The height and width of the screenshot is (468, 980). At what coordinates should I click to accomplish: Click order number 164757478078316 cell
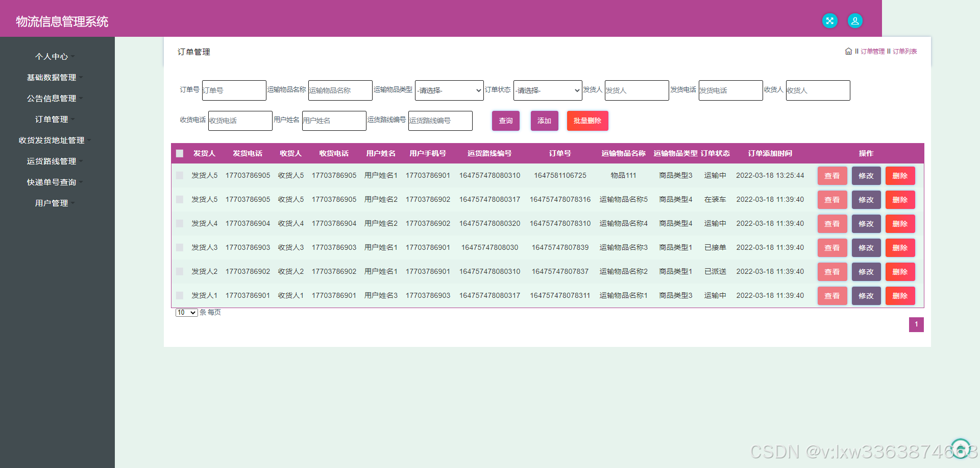[x=560, y=199]
